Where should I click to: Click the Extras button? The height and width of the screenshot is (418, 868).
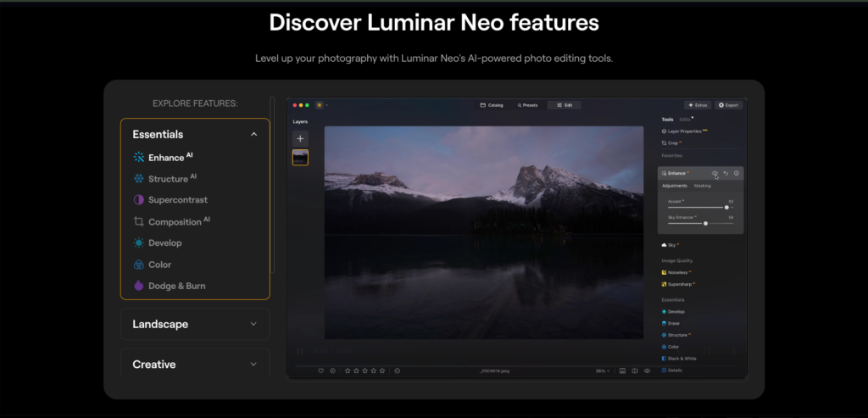pyautogui.click(x=698, y=105)
